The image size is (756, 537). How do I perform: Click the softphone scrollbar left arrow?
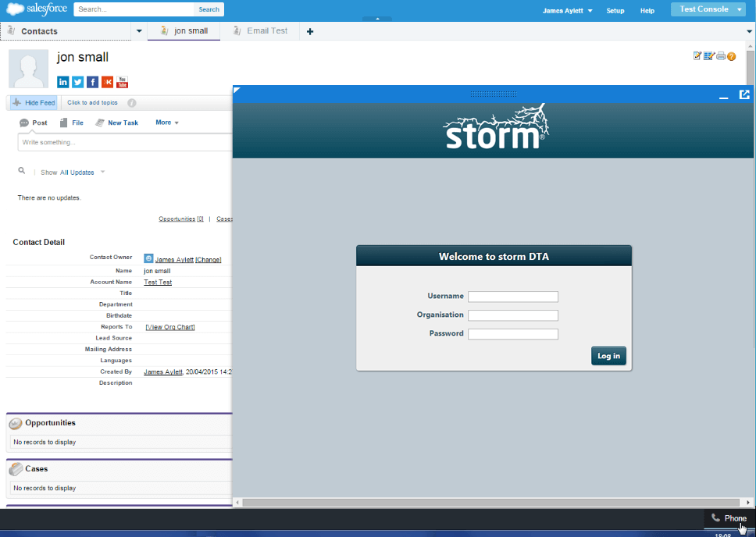(x=237, y=503)
